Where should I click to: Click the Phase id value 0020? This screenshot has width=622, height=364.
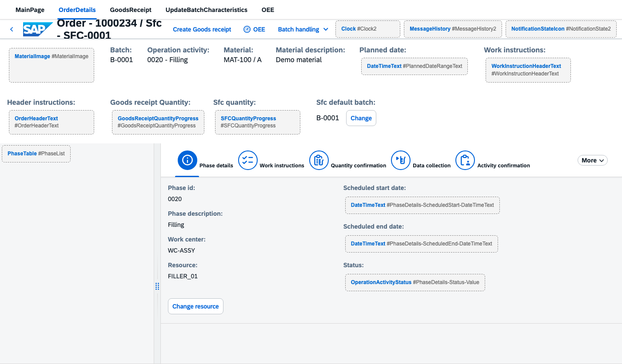(x=175, y=199)
